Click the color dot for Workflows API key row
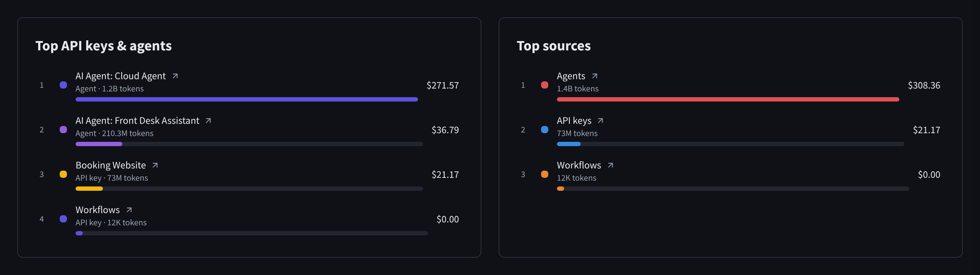This screenshot has width=980, height=275. coord(64,218)
